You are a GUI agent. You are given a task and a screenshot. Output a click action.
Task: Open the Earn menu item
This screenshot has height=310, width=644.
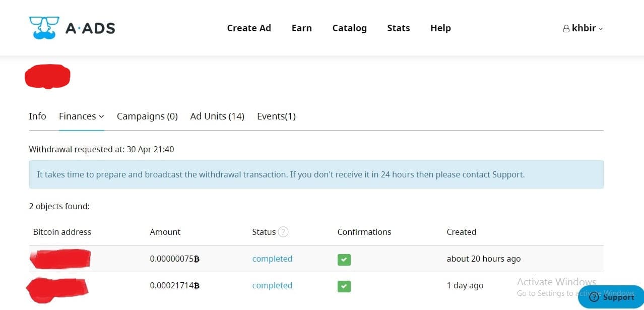point(301,28)
